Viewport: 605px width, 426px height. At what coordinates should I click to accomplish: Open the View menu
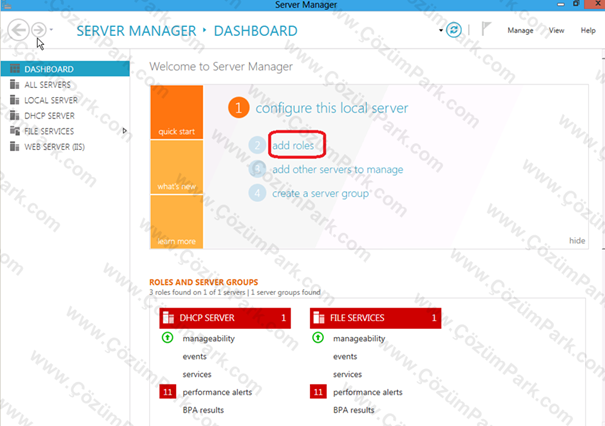point(556,30)
